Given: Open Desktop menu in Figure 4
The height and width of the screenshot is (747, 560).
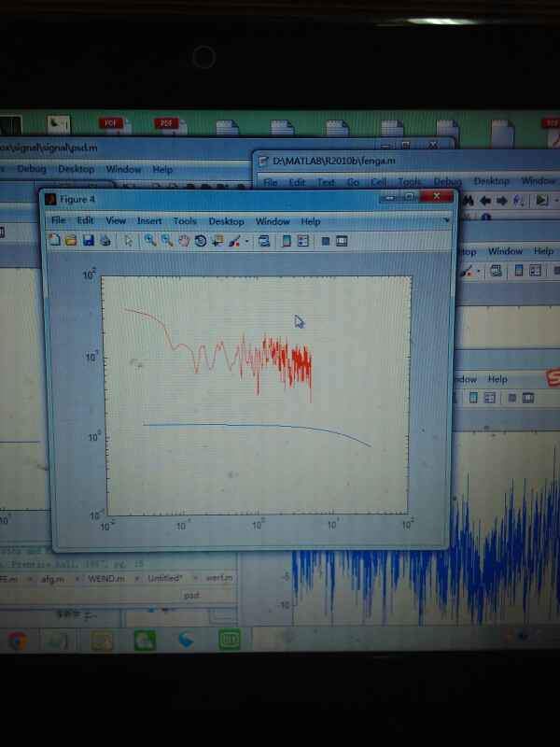Looking at the screenshot, I should (226, 221).
